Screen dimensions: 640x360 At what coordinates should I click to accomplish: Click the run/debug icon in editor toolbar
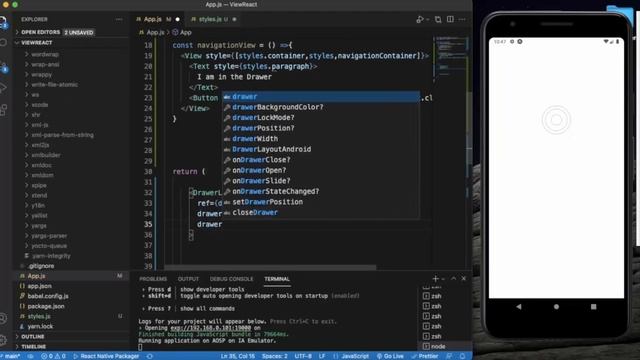tap(420, 19)
